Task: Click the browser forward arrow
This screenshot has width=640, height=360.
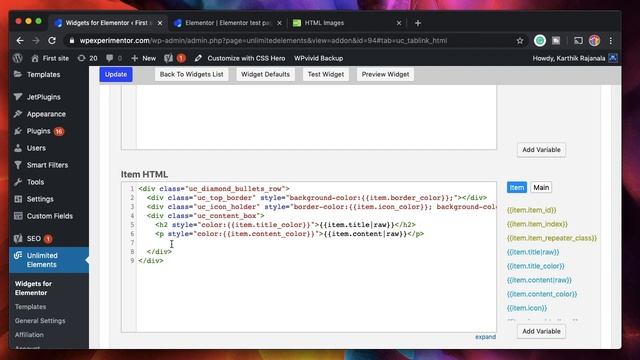Action: point(36,40)
